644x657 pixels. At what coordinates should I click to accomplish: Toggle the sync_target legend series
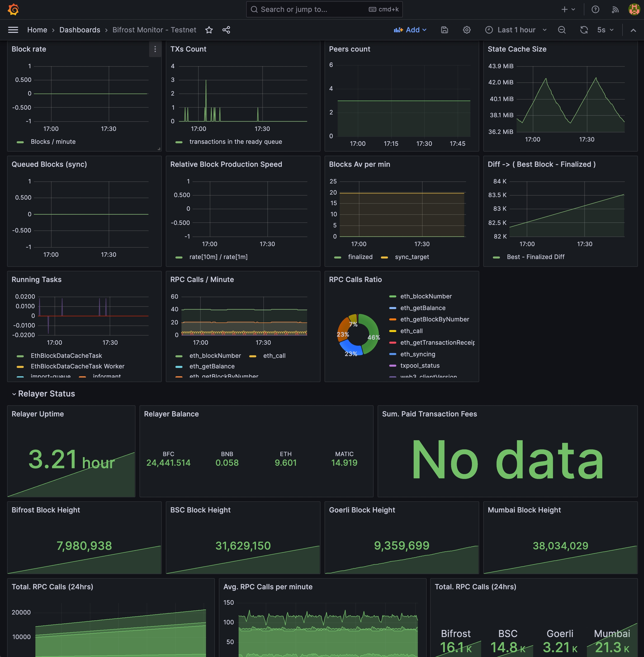(x=412, y=257)
